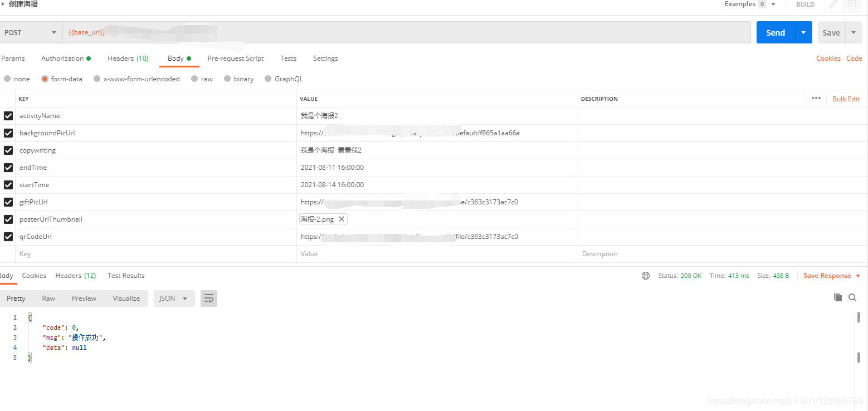
Task: Click the posterUrlThumbnail key cell
Action: click(x=156, y=219)
